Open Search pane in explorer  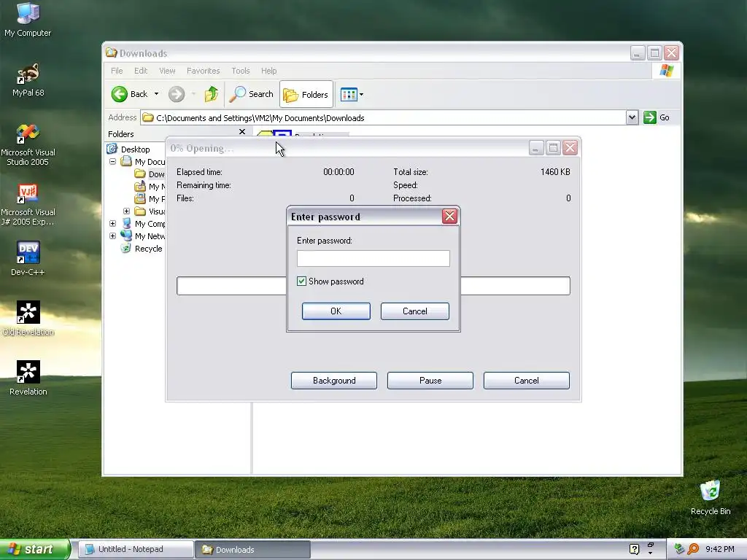click(x=251, y=94)
